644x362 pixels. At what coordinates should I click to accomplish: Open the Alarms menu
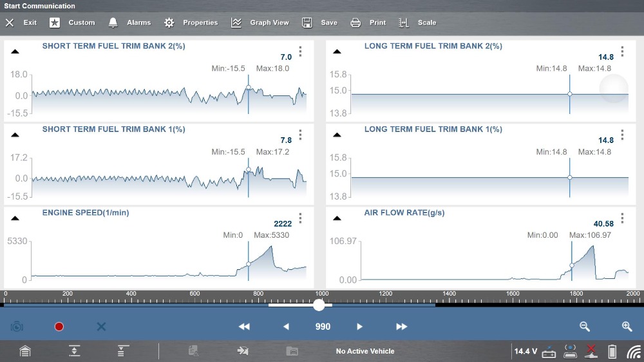pyautogui.click(x=131, y=23)
